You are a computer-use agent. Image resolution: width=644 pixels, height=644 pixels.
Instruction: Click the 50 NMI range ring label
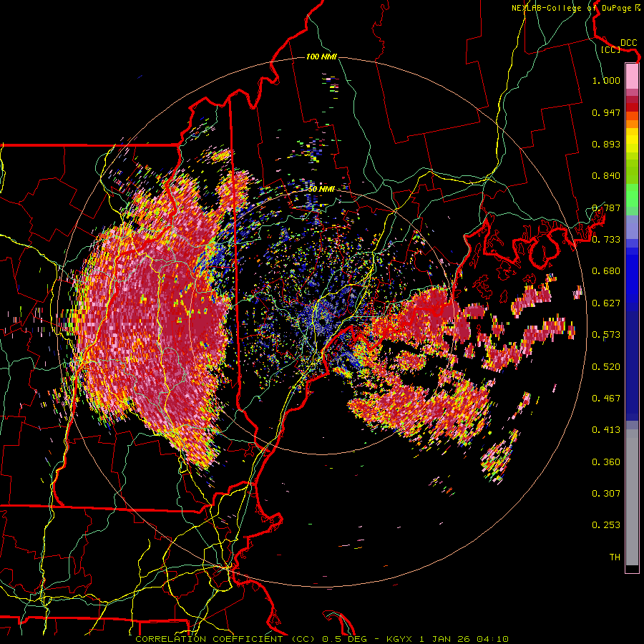321,189
